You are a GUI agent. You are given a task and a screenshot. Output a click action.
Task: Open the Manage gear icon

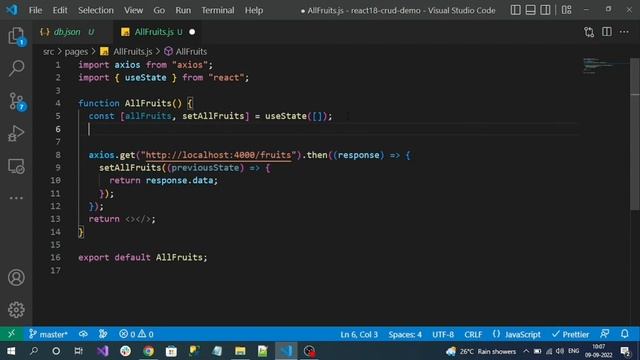click(x=16, y=310)
